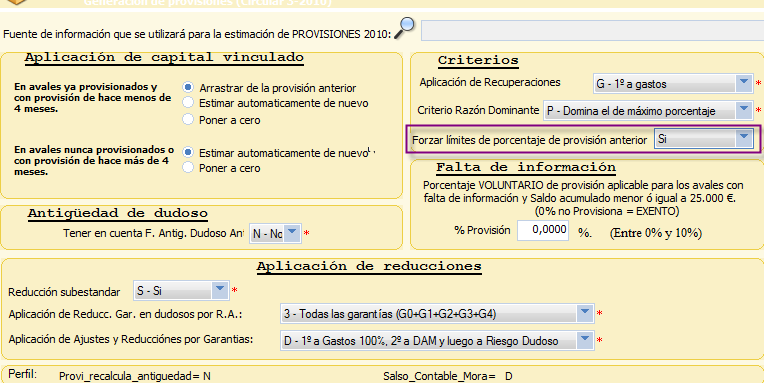Click the 'Antigüedad de dudoso' heading
Screen dimensions: 764x383
click(117, 213)
